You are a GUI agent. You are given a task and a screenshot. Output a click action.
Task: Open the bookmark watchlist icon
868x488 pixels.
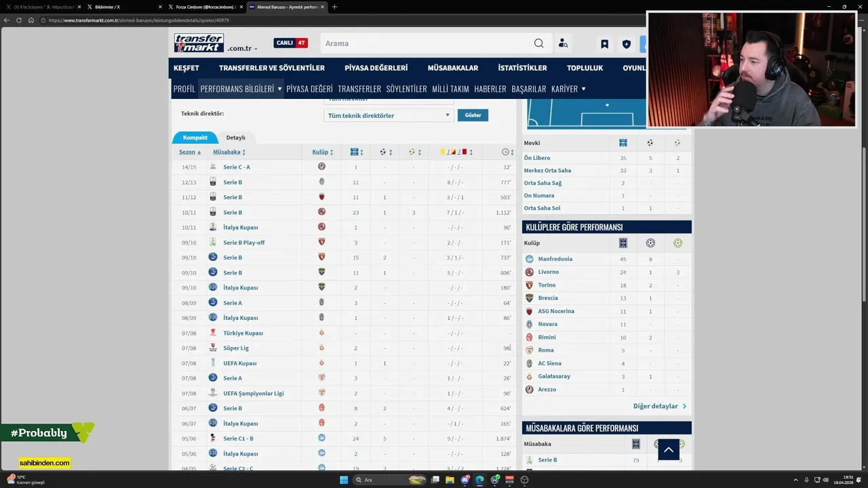pyautogui.click(x=604, y=44)
